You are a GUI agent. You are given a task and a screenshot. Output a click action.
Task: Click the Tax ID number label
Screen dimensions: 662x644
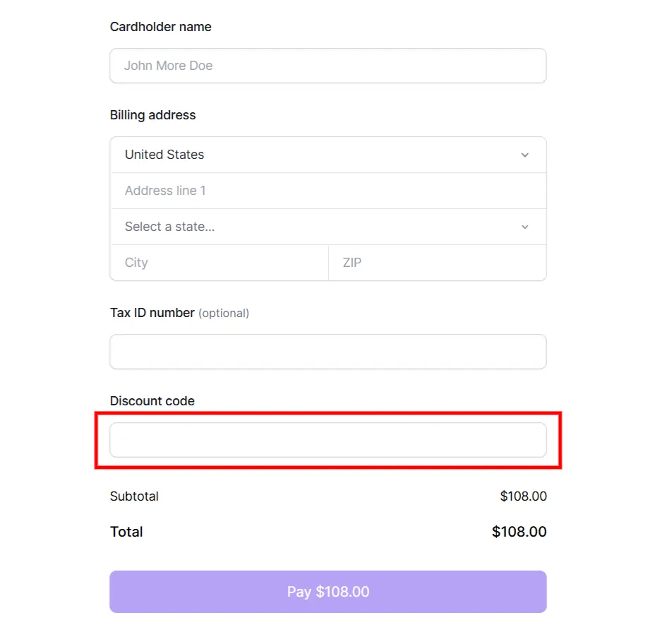click(x=152, y=313)
